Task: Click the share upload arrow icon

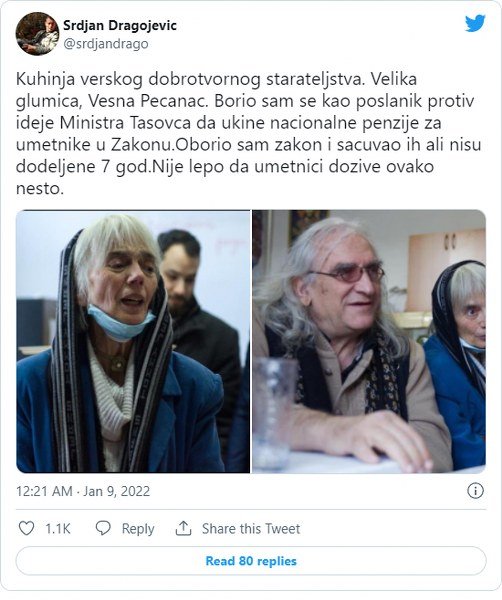Action: 183,528
